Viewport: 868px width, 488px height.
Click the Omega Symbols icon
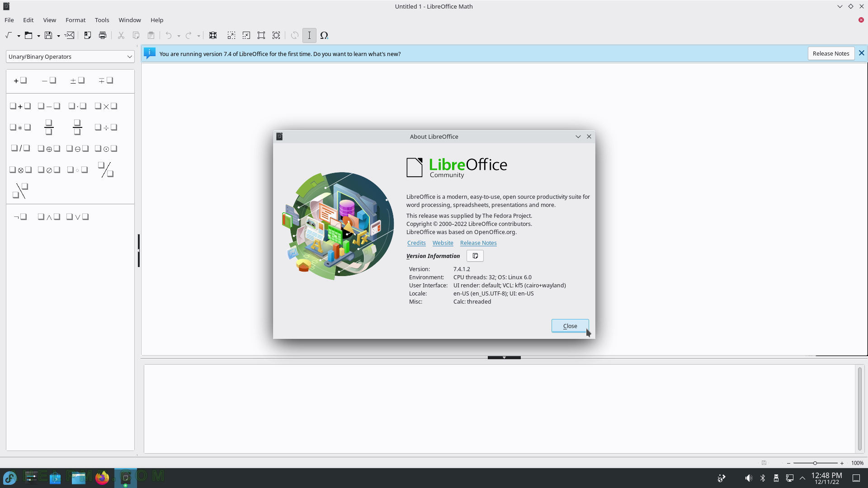coord(324,35)
